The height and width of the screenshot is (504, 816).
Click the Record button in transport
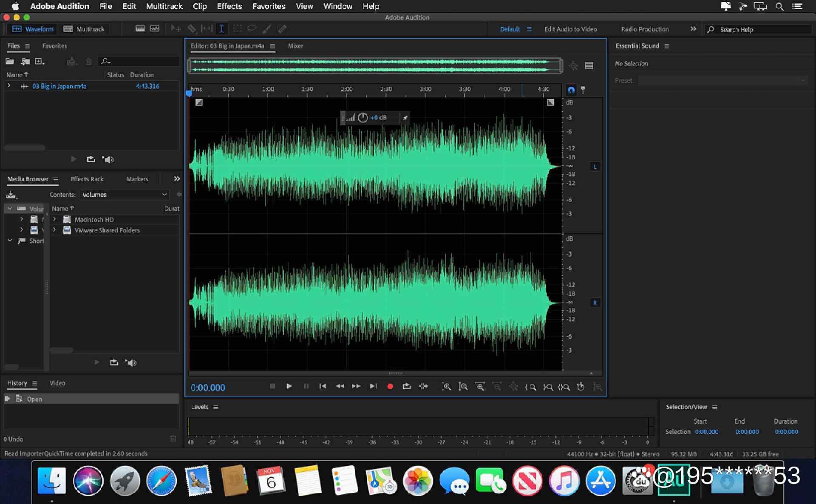point(390,386)
